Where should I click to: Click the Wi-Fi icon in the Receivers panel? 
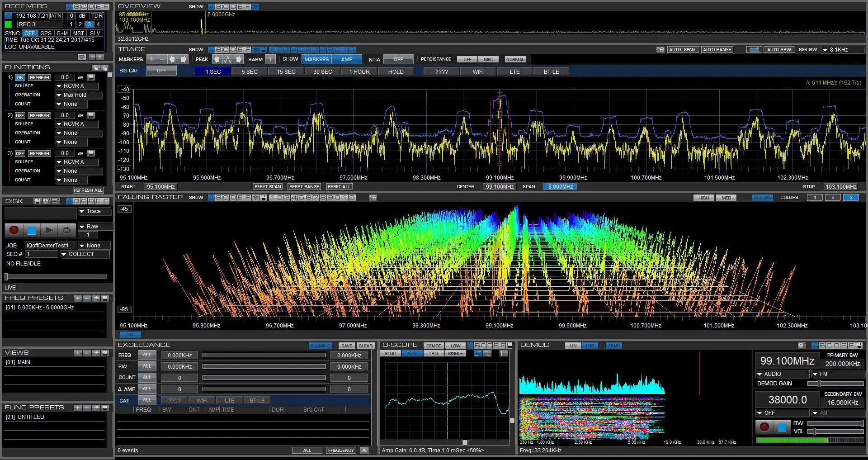82,57
